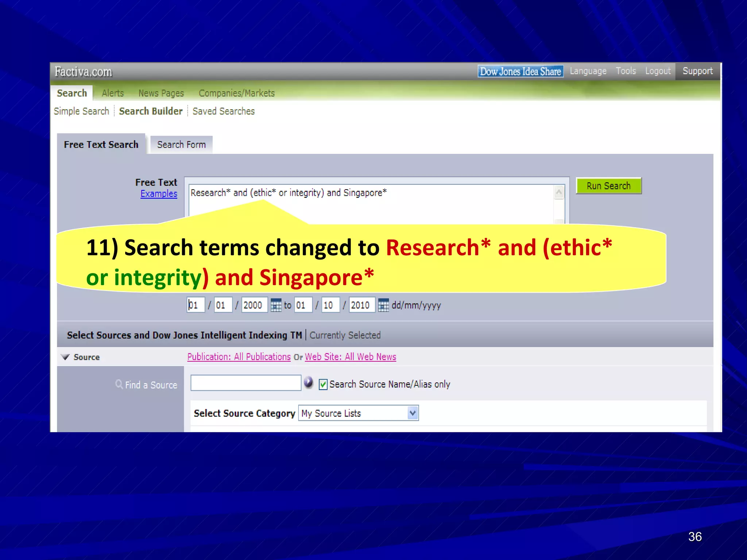Switch to the Search Form tab
The image size is (747, 560).
coord(181,145)
